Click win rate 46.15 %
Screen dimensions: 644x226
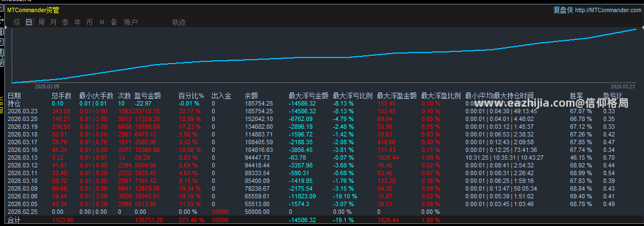point(581,157)
